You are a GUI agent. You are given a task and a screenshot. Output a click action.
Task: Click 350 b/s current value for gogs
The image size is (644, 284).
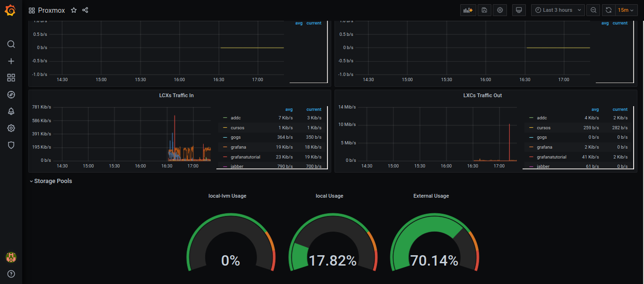point(313,137)
